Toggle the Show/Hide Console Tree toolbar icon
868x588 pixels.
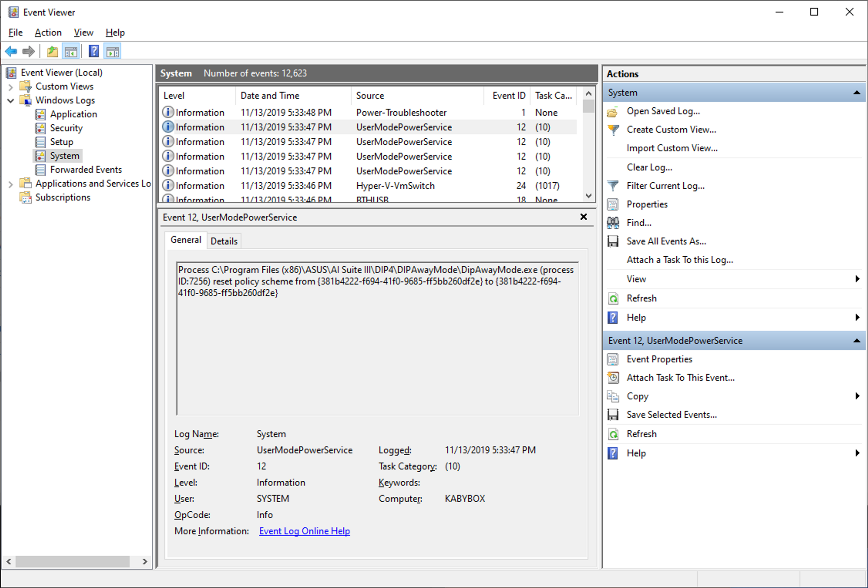pos(71,51)
